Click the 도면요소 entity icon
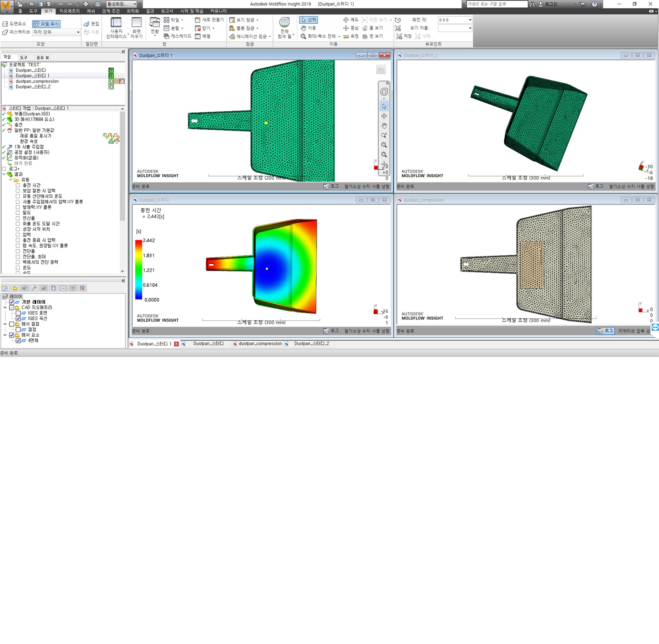659x644 pixels. [14, 24]
